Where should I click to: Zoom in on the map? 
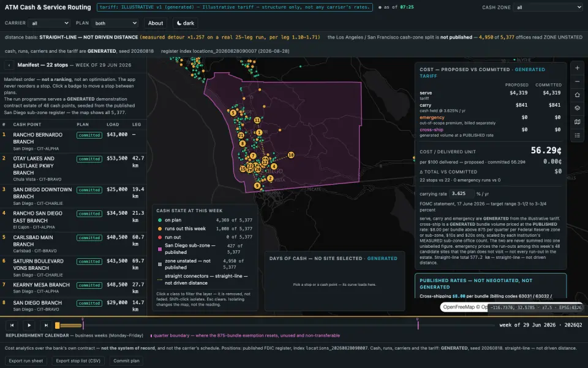[577, 68]
